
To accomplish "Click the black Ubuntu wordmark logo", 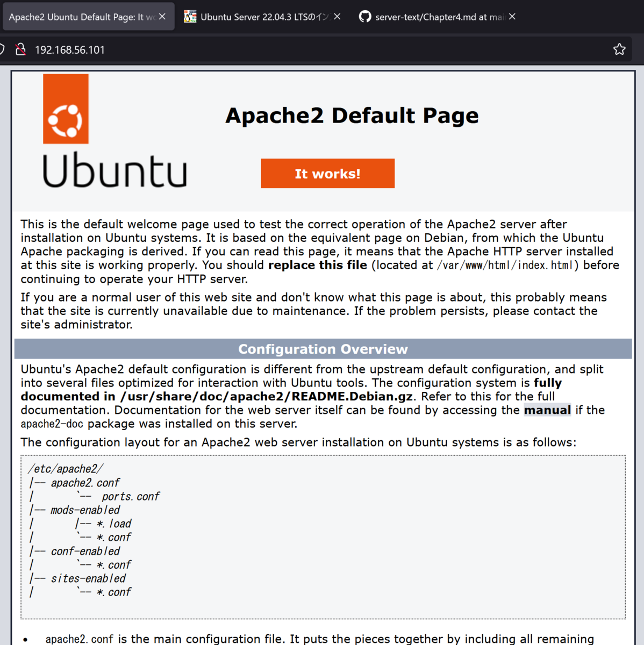I will tap(115, 171).
